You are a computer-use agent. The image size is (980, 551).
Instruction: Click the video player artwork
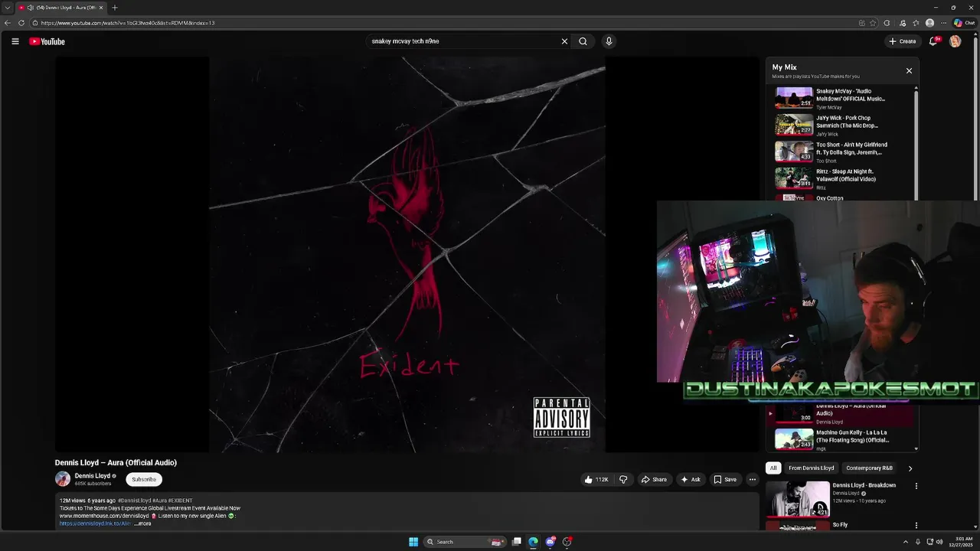point(407,255)
